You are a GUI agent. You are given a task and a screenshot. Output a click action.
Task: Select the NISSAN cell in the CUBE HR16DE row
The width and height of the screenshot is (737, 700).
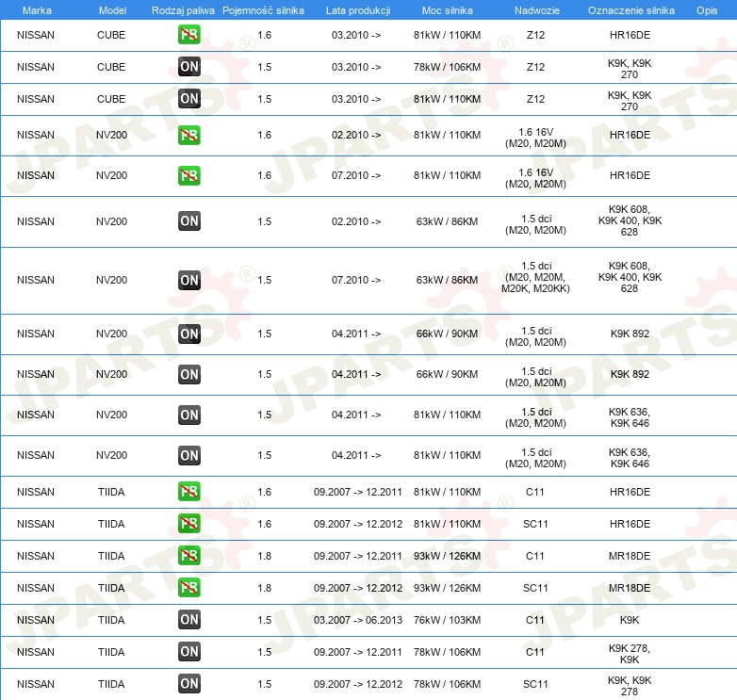(x=36, y=35)
